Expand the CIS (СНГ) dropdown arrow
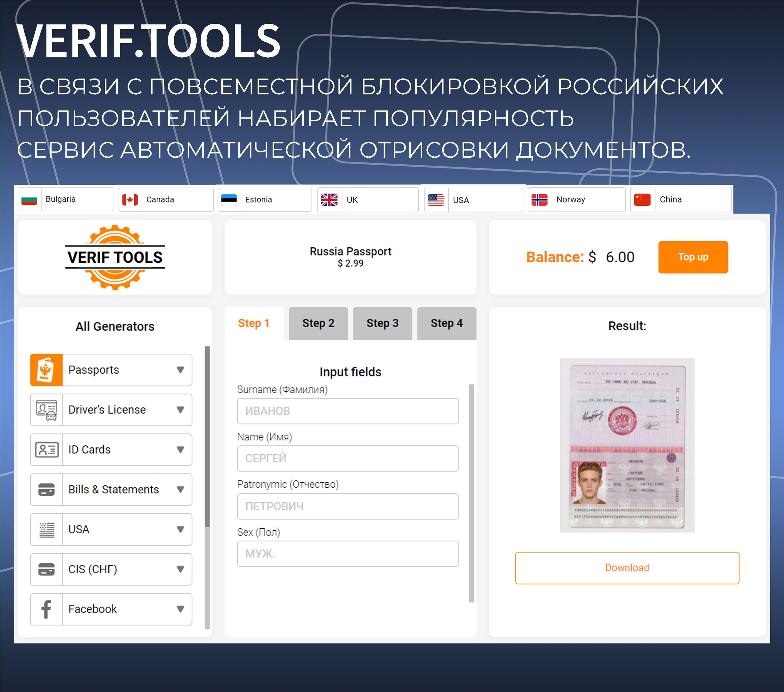The width and height of the screenshot is (784, 692). tap(180, 570)
